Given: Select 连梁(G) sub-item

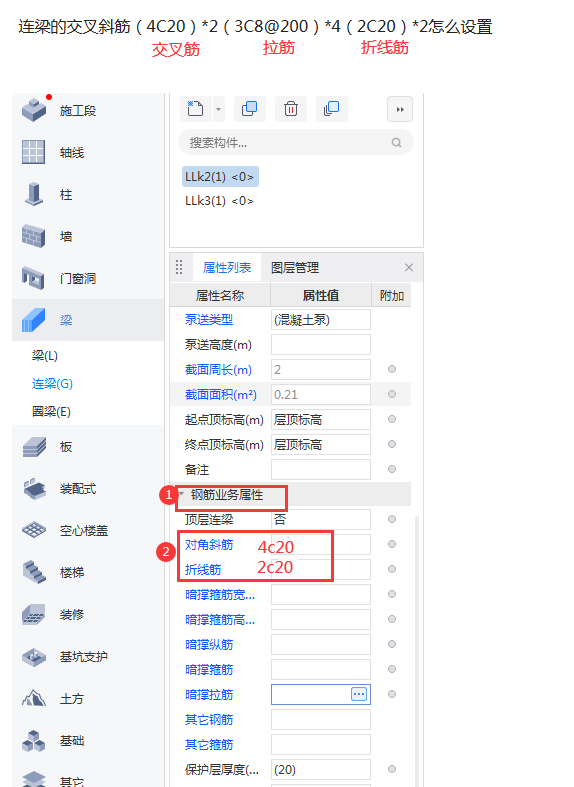Looking at the screenshot, I should point(52,384).
